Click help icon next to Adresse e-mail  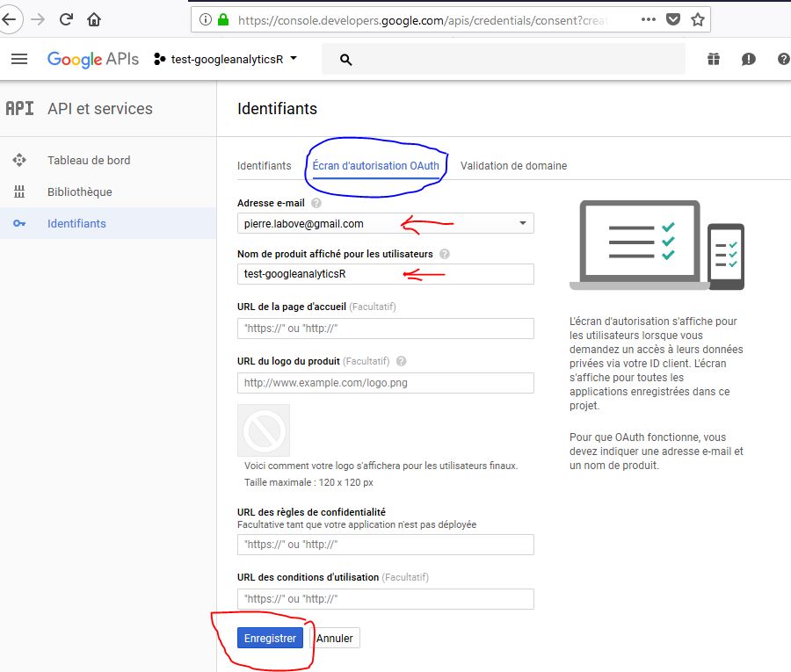click(316, 203)
